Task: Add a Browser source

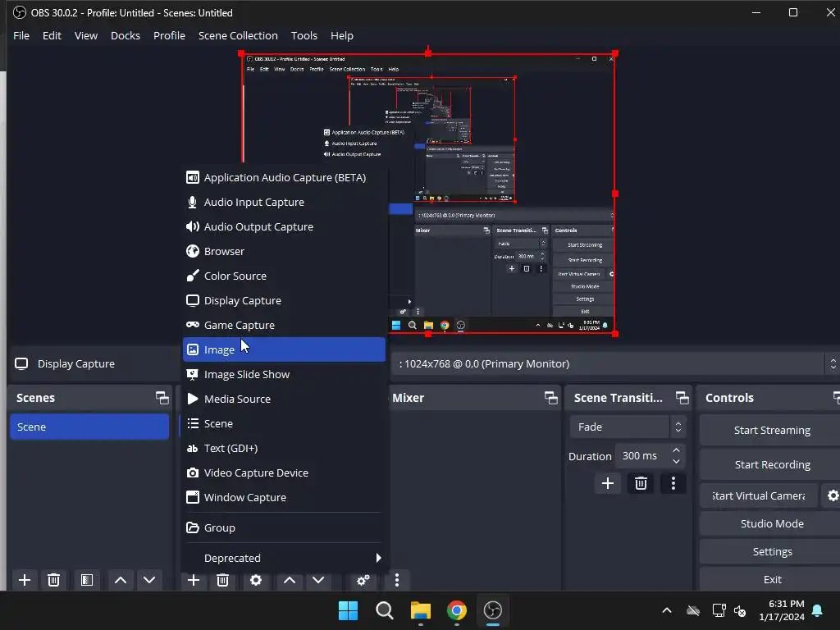Action: pyautogui.click(x=284, y=251)
